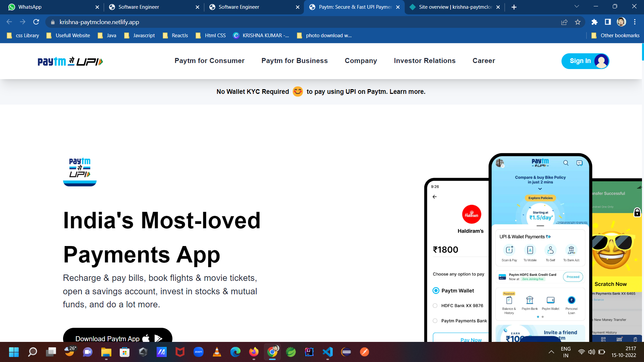
Task: Open the Java bookmark folder
Action: click(107, 36)
